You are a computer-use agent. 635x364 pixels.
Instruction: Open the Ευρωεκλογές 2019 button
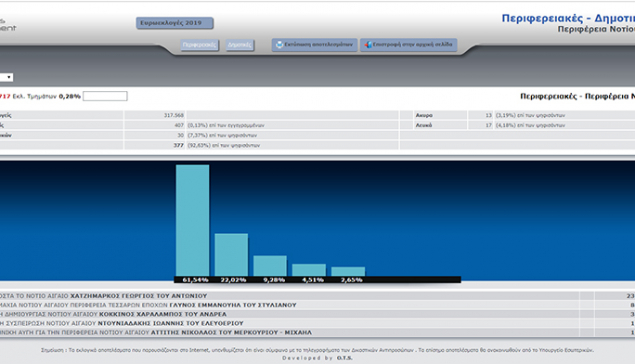point(175,23)
